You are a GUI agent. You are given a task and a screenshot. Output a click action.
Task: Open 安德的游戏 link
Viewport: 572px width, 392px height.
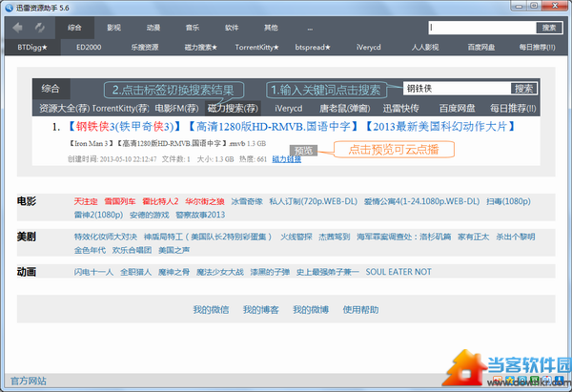tap(150, 215)
